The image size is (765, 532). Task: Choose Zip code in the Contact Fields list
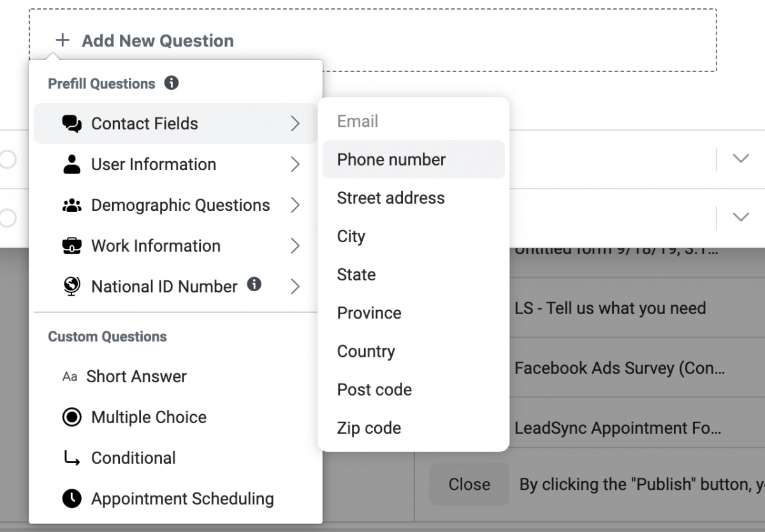click(368, 428)
